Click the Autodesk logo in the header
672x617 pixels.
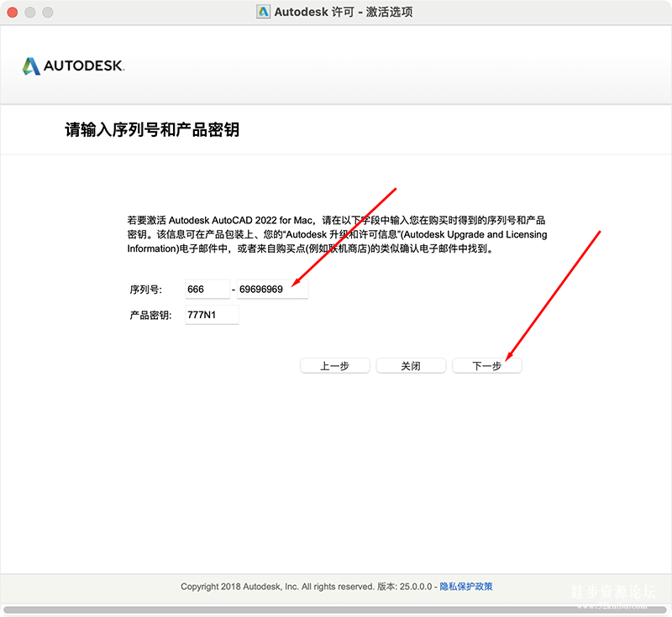(73, 66)
